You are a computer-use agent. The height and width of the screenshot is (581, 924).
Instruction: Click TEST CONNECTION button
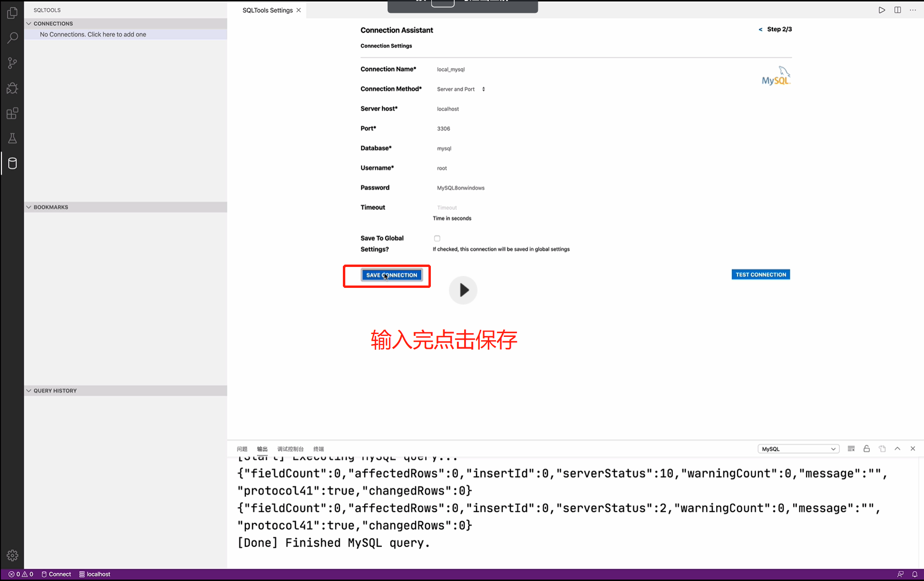[761, 275]
